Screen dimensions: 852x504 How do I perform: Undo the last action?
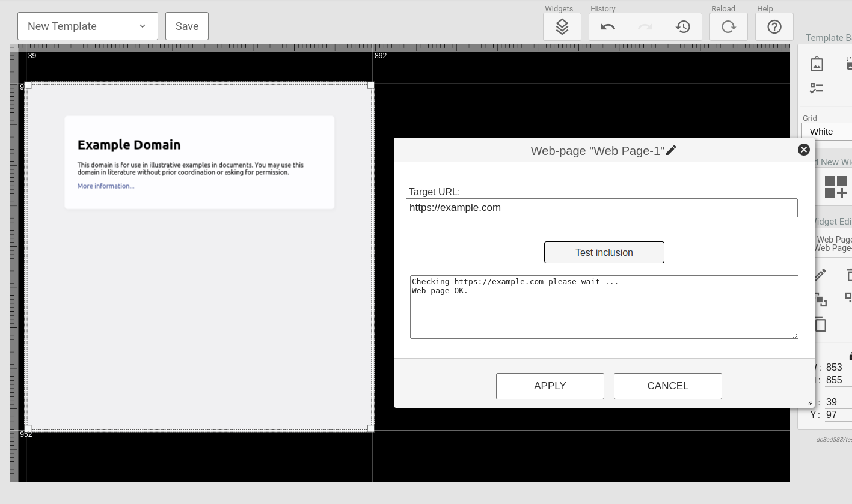tap(607, 26)
